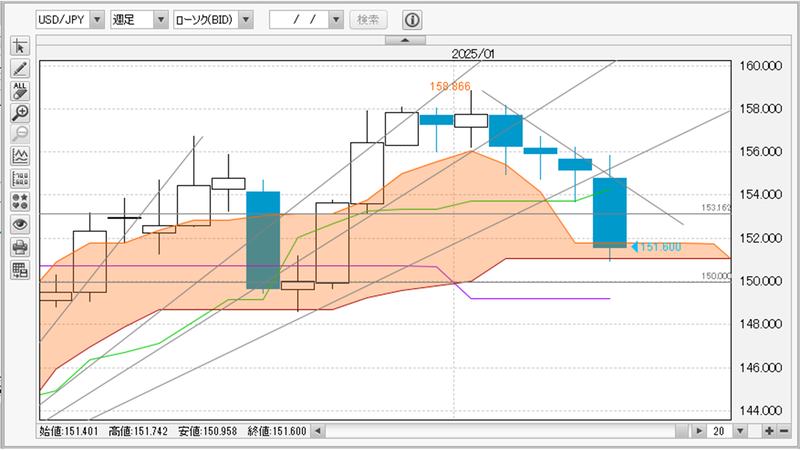Open the information icon button
Viewport: 800px width, 450px height.
pyautogui.click(x=412, y=20)
